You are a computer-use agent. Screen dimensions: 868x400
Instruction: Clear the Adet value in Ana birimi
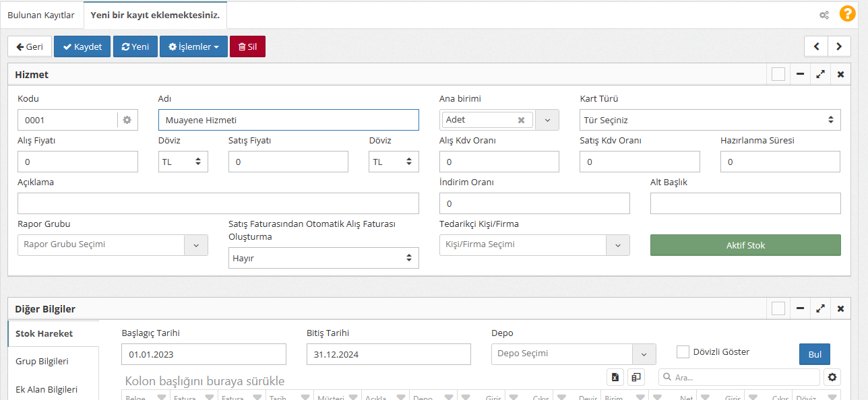click(x=521, y=120)
